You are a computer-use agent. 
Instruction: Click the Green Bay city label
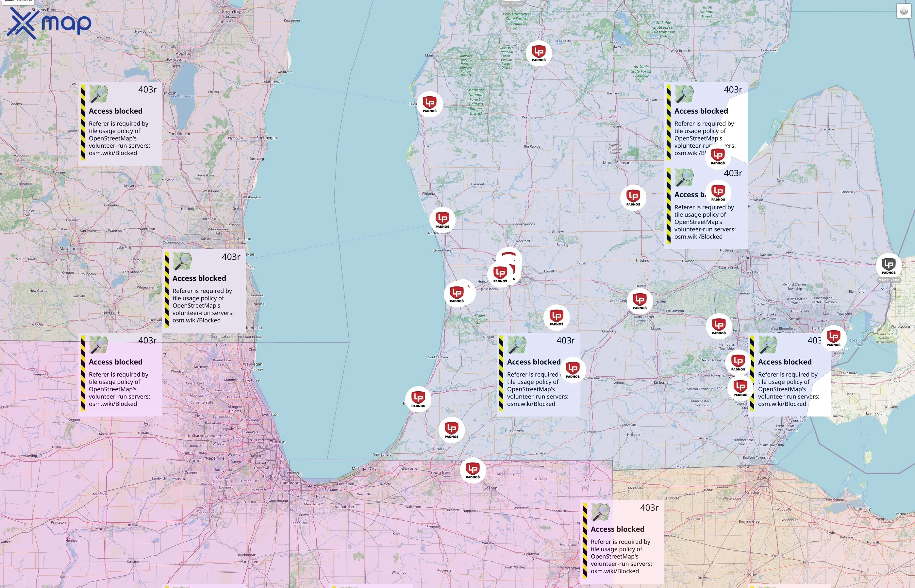coord(231,11)
